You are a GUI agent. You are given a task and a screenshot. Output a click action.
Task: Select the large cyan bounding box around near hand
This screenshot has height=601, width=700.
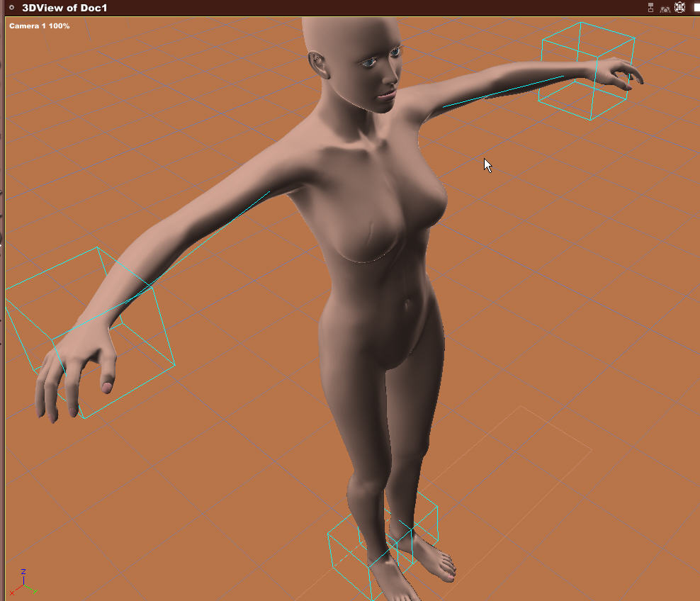(x=89, y=332)
